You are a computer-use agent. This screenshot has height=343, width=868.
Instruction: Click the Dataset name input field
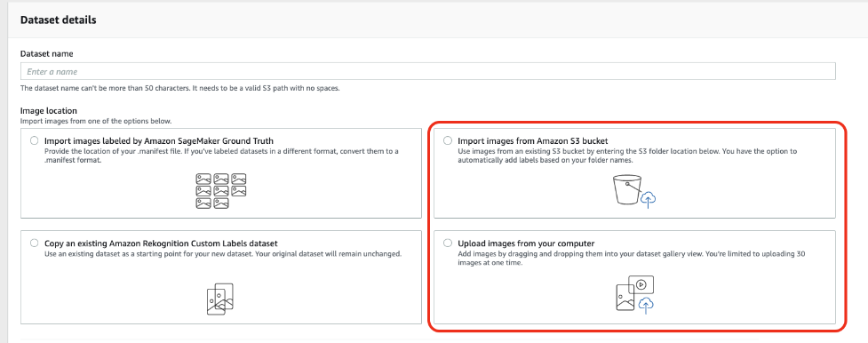pyautogui.click(x=427, y=71)
